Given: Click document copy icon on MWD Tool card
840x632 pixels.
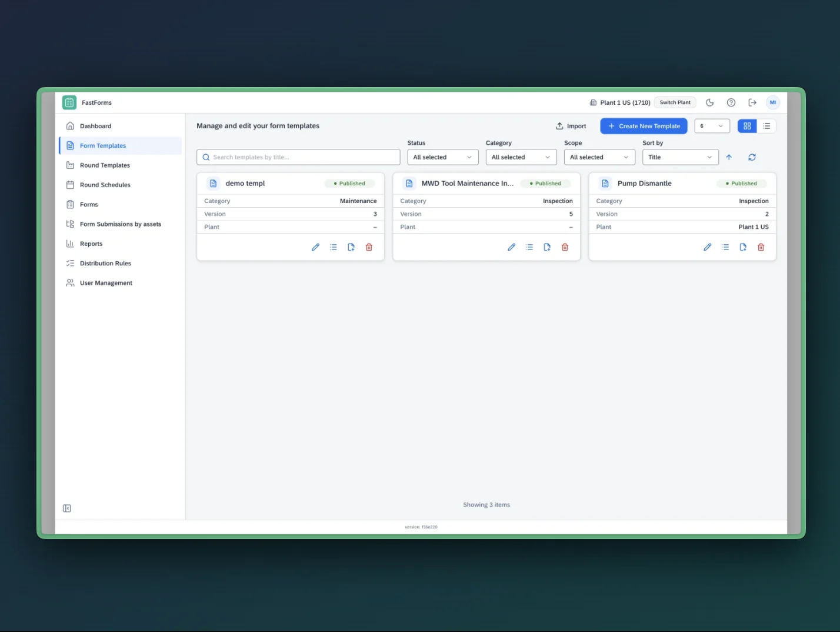Looking at the screenshot, I should 547,247.
